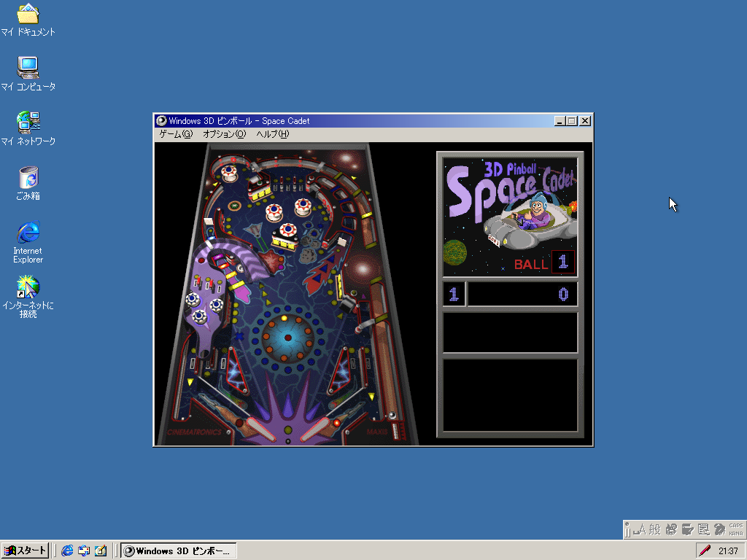Open the ヘルプ(H) menu
Screen dimensions: 747x560
[273, 134]
